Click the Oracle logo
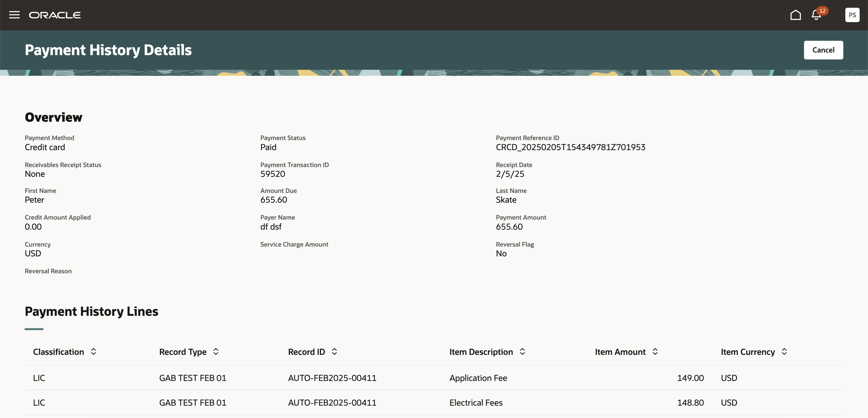This screenshot has width=868, height=418. click(55, 15)
